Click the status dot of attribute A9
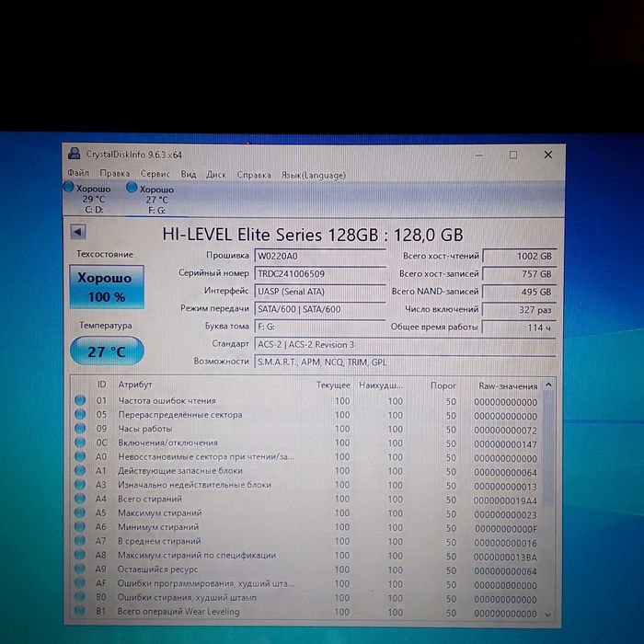This screenshot has height=644, width=644. [80, 569]
